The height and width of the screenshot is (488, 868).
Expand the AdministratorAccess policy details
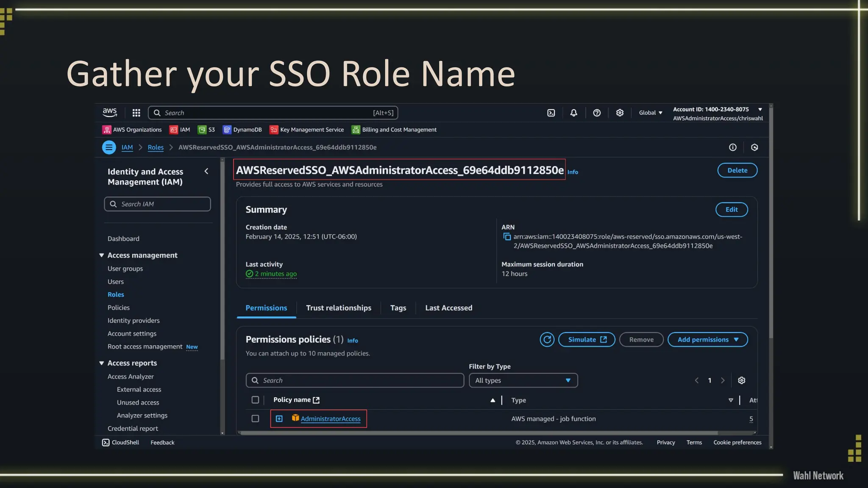(x=279, y=419)
